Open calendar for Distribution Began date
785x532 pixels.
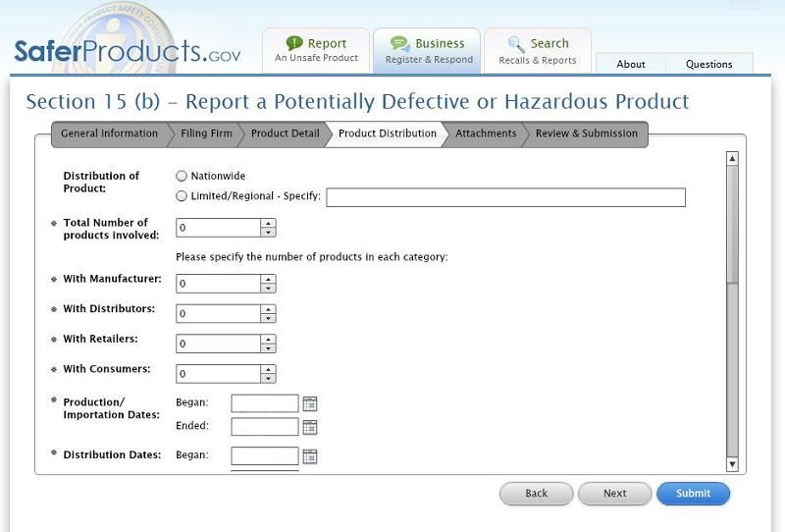310,456
